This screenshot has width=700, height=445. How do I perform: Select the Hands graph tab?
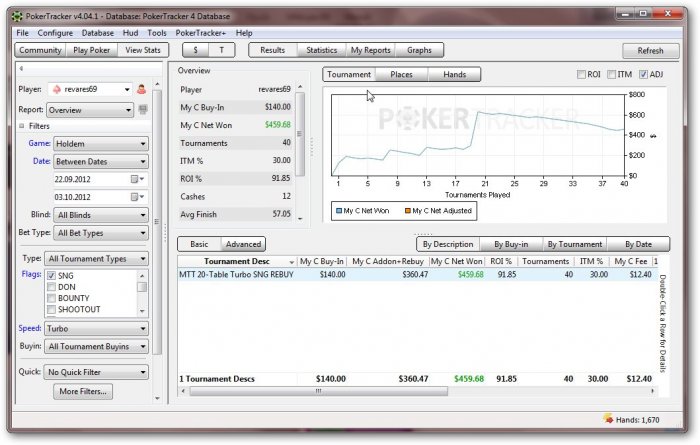tap(454, 75)
